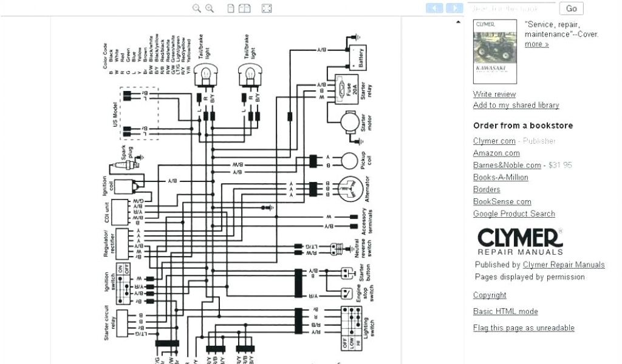Enter fullscreen reading mode
This screenshot has width=622, height=364.
click(x=266, y=8)
